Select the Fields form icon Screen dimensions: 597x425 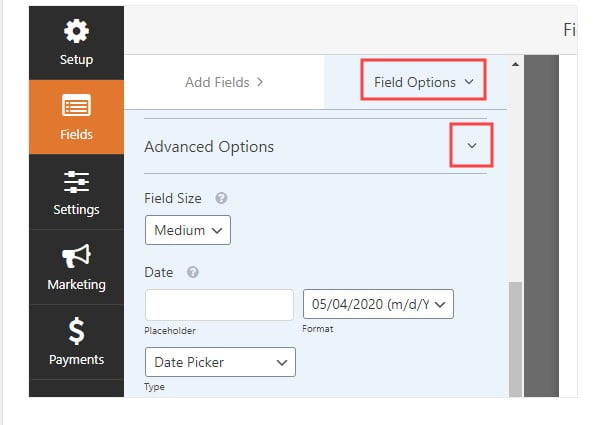tap(76, 105)
